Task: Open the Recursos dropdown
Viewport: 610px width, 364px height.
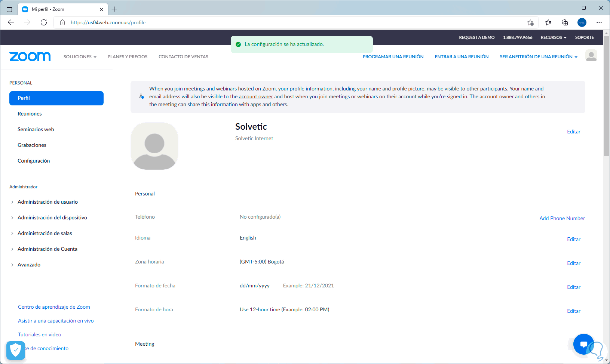Action: [554, 37]
